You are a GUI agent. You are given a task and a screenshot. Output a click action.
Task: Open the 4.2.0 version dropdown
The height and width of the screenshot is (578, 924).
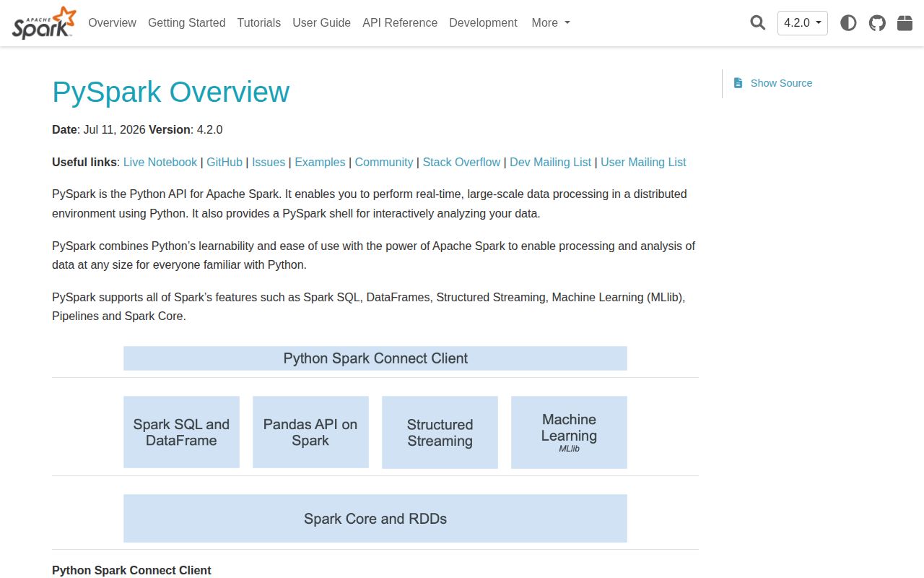[803, 22]
